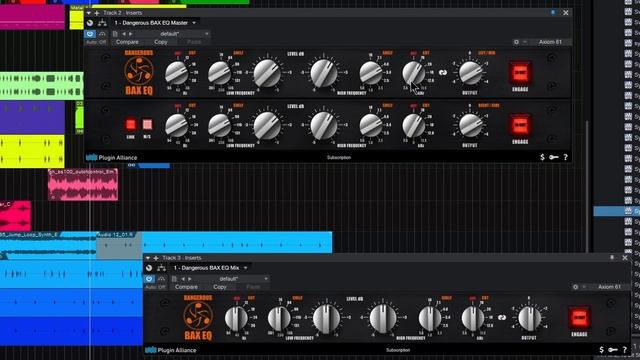640x360 pixels.
Task: Select the Axiom 61 control device field in Mix window
Action: click(x=609, y=287)
